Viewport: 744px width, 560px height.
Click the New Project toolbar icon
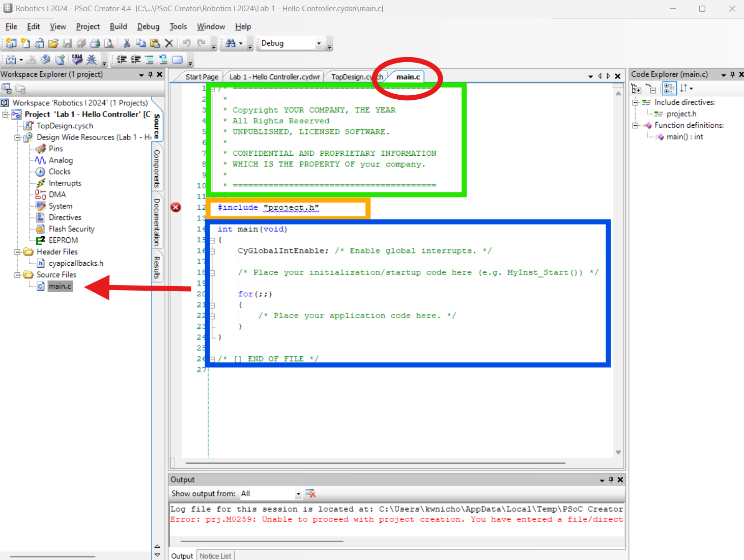[11, 43]
